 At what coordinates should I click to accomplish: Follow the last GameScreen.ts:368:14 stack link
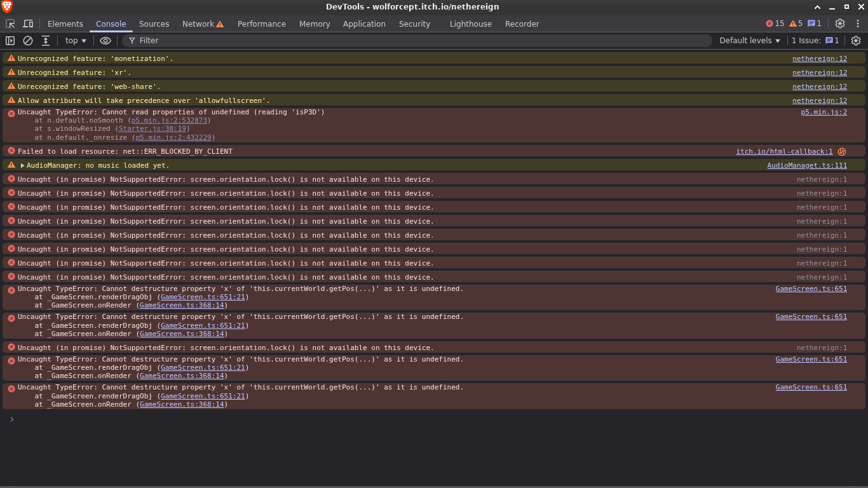[x=182, y=404]
